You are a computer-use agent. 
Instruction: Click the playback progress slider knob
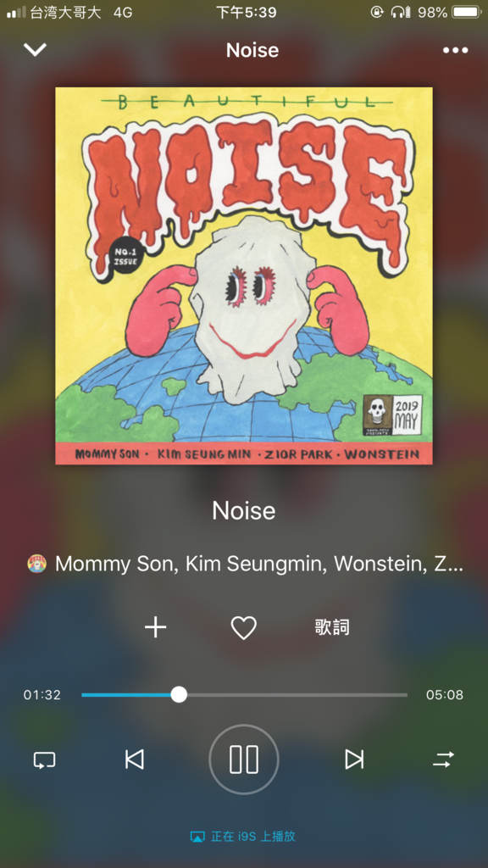pyautogui.click(x=179, y=694)
